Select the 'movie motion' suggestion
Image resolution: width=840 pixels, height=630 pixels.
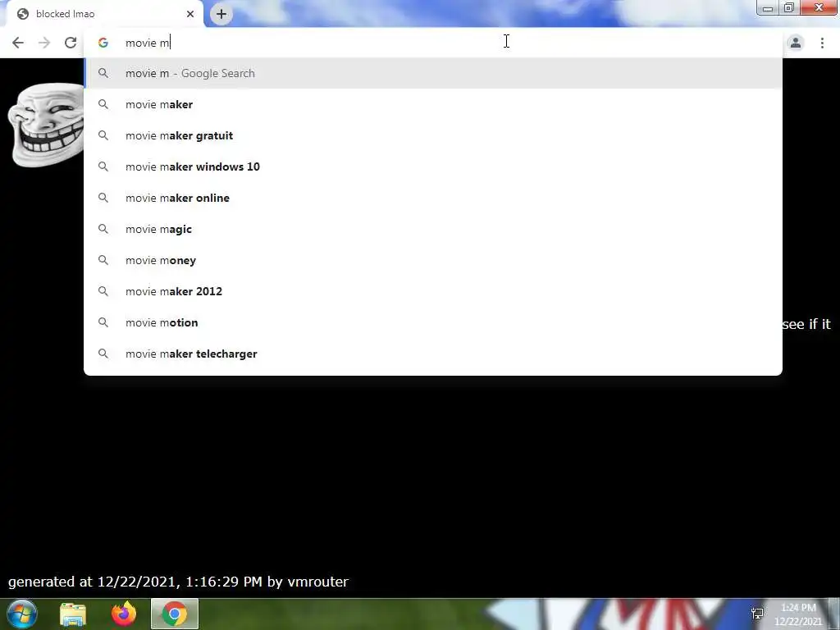tap(433, 322)
